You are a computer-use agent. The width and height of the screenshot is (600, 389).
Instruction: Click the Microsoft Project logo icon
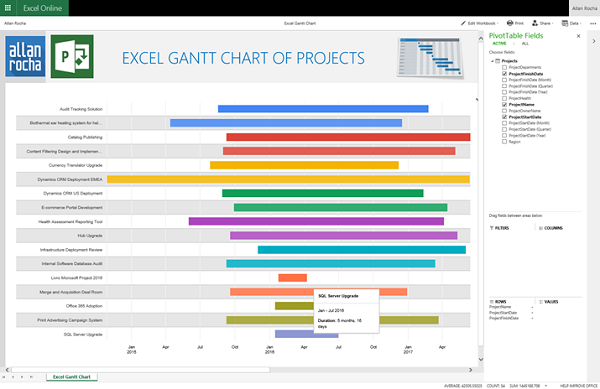click(x=72, y=57)
